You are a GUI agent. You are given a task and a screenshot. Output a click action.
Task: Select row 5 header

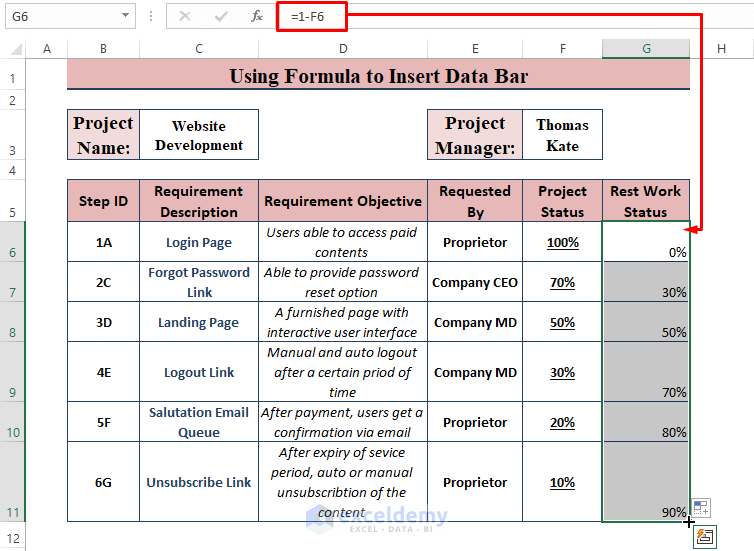13,200
